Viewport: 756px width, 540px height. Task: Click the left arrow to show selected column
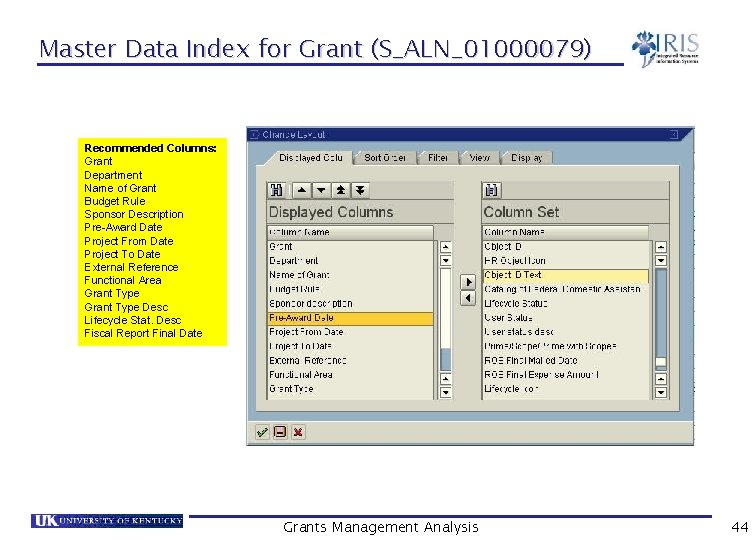point(468,298)
